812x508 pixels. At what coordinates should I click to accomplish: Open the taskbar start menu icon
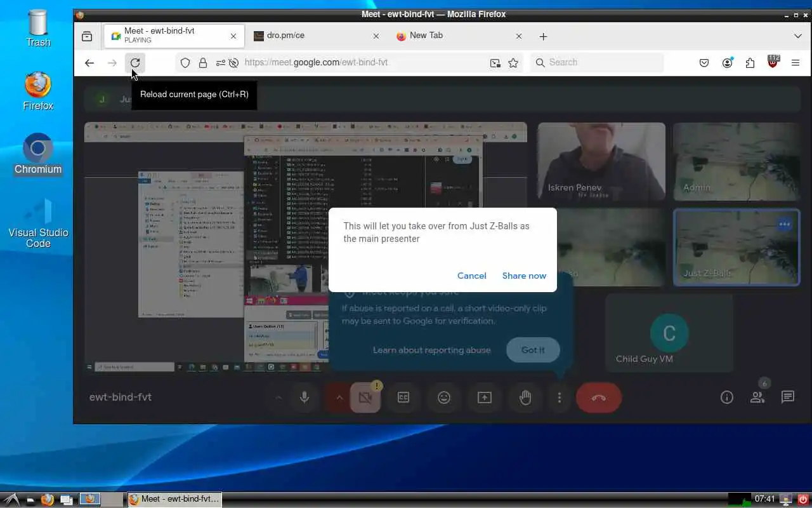[10, 499]
